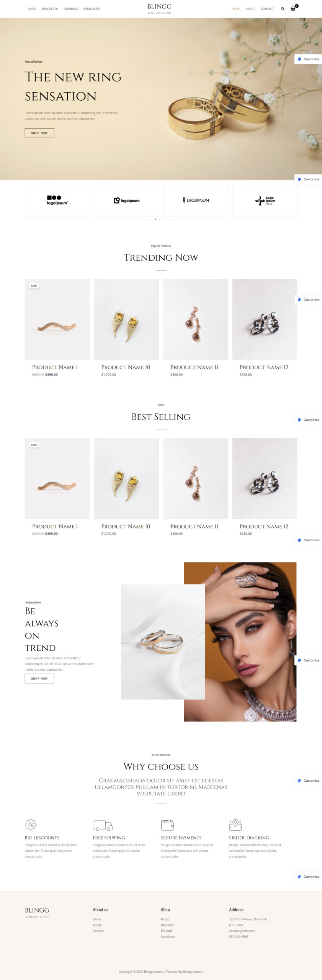Click Shop Now under Be Always On Trend

[39, 678]
